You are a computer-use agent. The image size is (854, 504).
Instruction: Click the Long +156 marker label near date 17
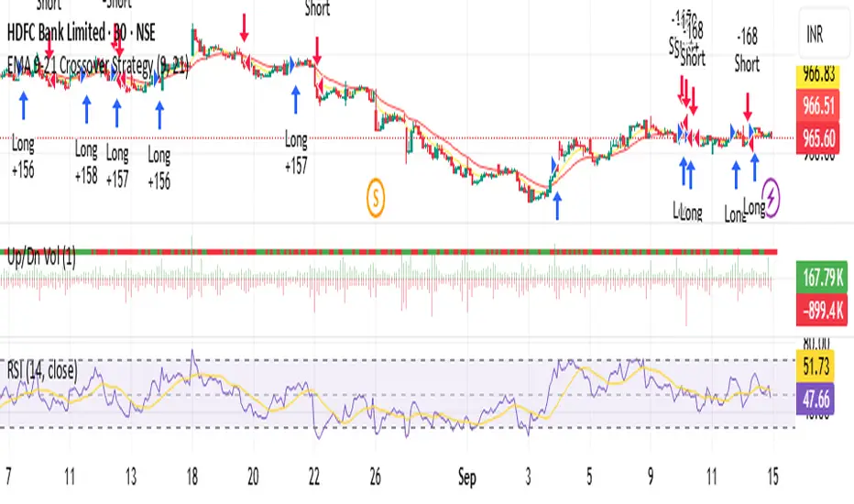[159, 169]
